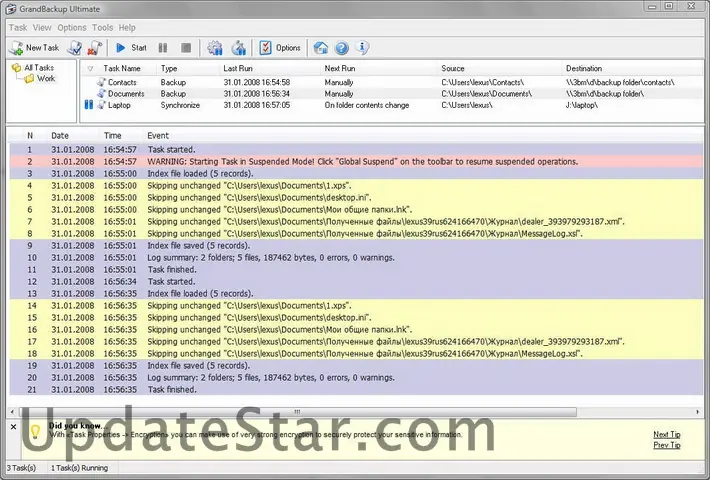Select log entry 1 'Task started.'
710x480 pixels.
[x=356, y=149]
